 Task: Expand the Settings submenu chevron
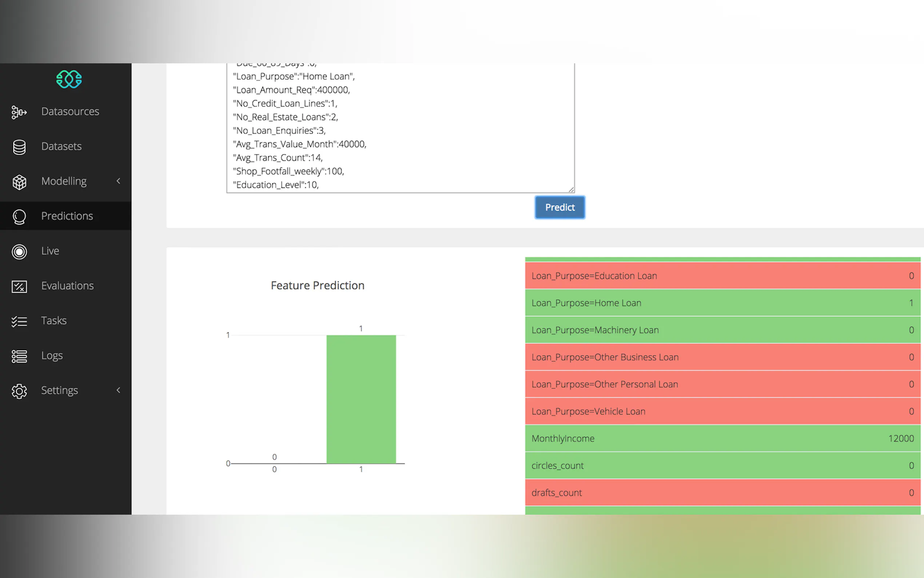119,390
